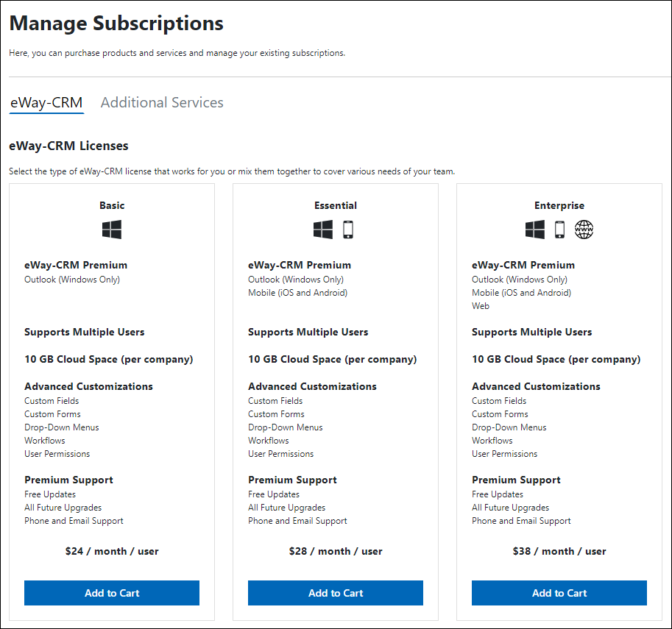Click the Windows icon under Essential
Viewport: 672px width, 629px height.
point(323,230)
